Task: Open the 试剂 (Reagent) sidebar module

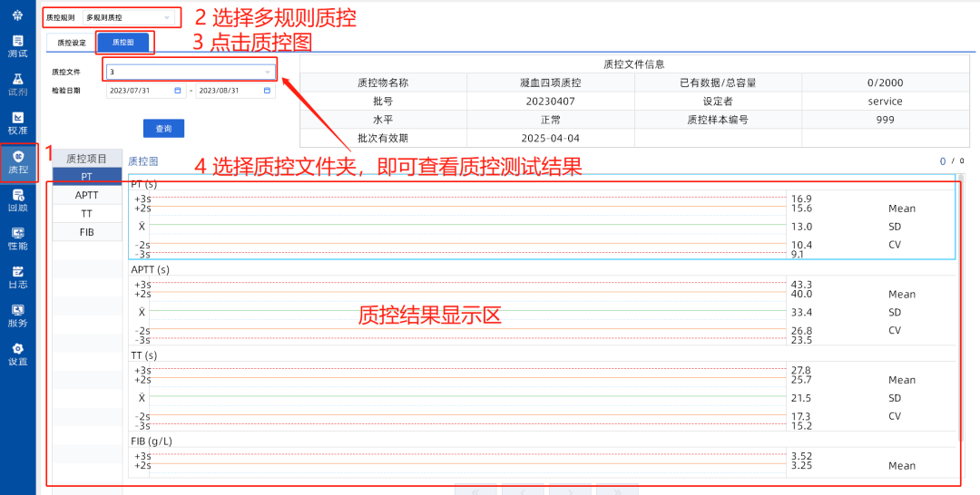Action: click(x=18, y=84)
